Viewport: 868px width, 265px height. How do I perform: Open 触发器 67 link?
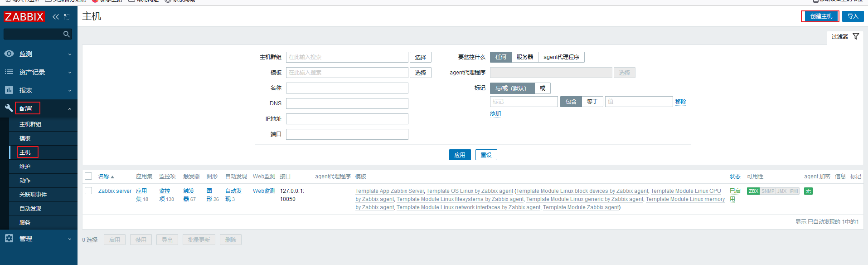pyautogui.click(x=189, y=195)
